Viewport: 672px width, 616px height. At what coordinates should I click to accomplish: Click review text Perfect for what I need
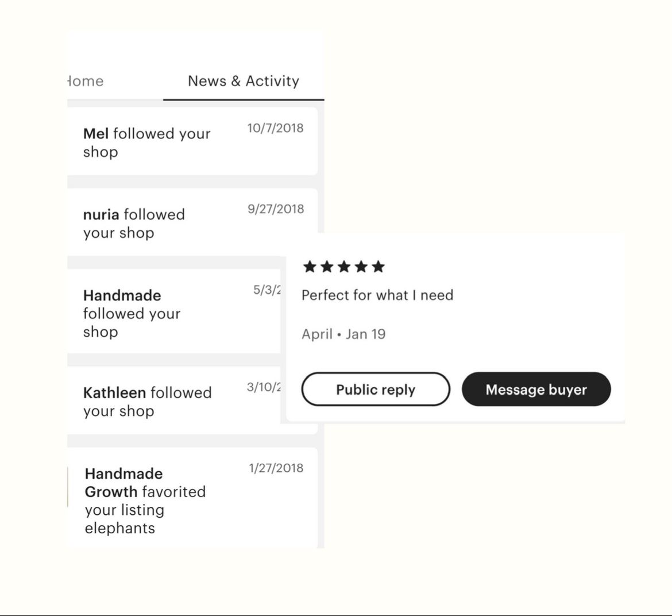[x=377, y=295]
